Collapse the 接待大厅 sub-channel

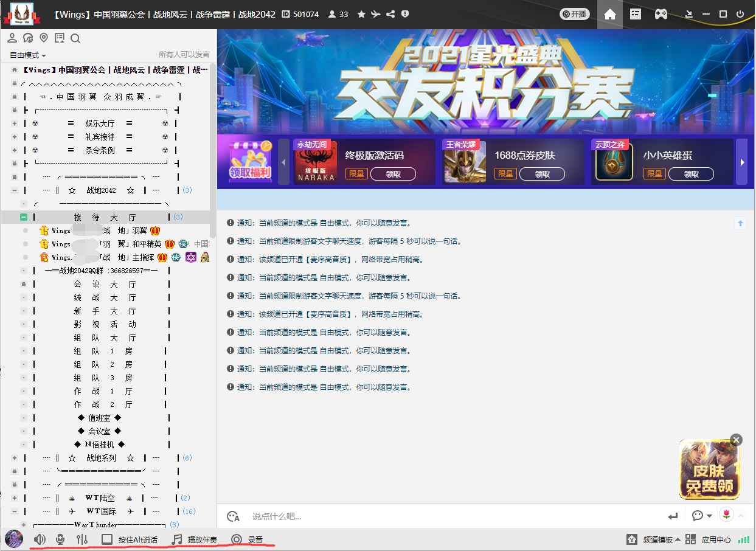coord(24,217)
